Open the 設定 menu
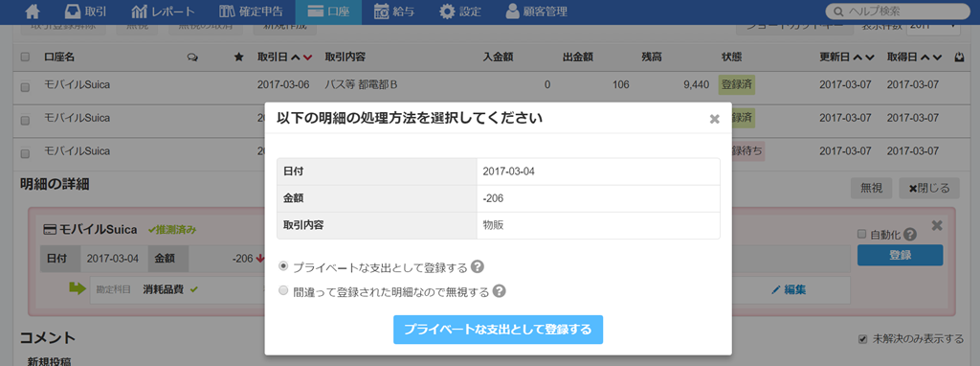 tap(460, 11)
